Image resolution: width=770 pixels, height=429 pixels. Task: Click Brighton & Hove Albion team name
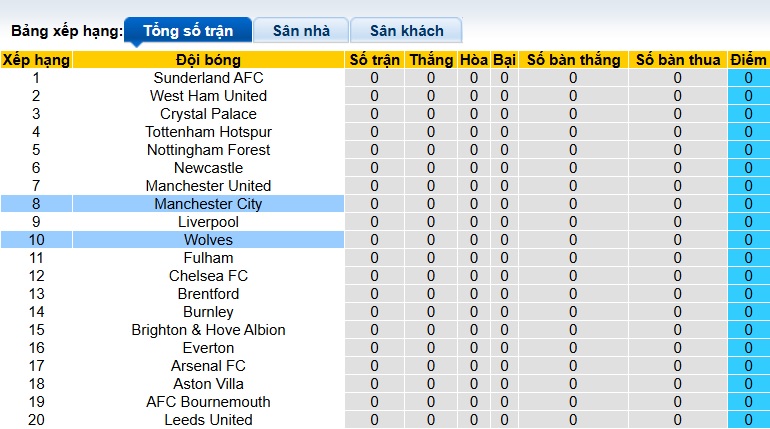coord(208,330)
